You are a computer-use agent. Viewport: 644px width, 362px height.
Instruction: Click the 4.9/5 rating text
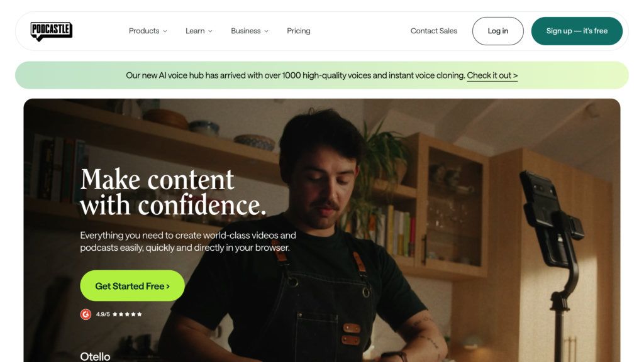coord(103,314)
